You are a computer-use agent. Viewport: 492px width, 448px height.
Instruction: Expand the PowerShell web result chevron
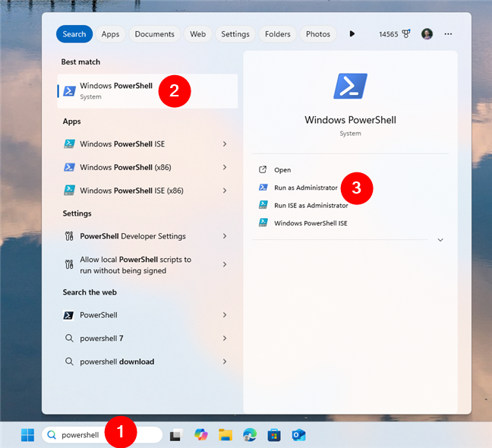pos(225,314)
